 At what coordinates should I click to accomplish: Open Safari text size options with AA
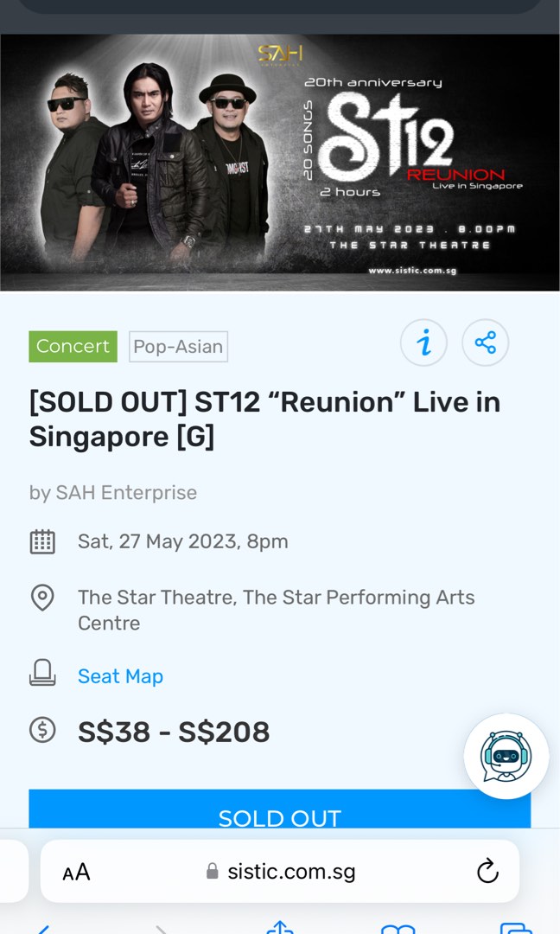tap(76, 872)
